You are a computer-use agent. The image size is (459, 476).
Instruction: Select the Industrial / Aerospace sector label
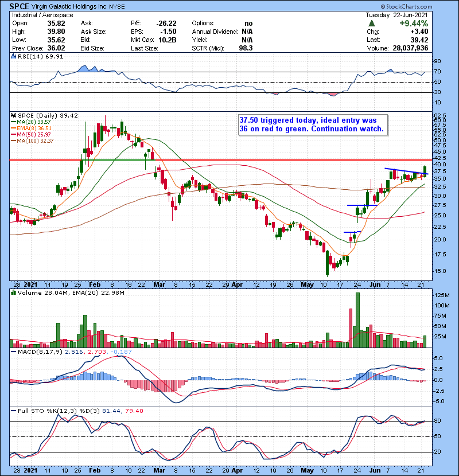(42, 15)
